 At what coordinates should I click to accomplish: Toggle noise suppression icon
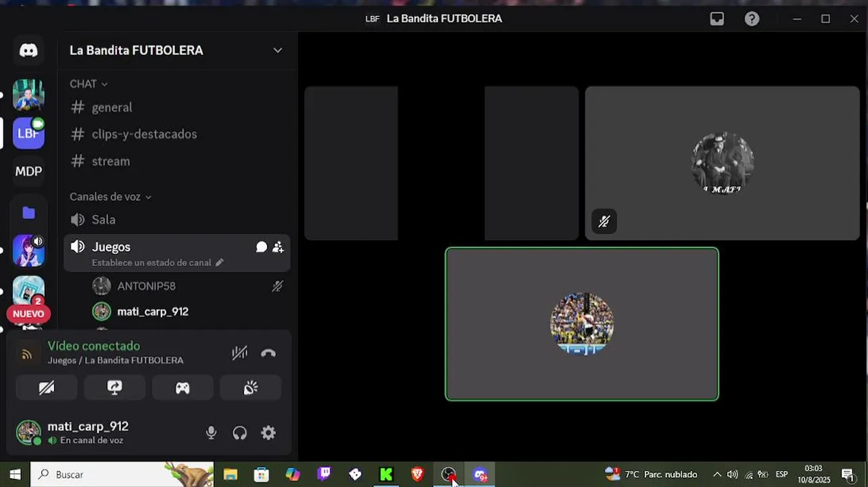point(240,352)
